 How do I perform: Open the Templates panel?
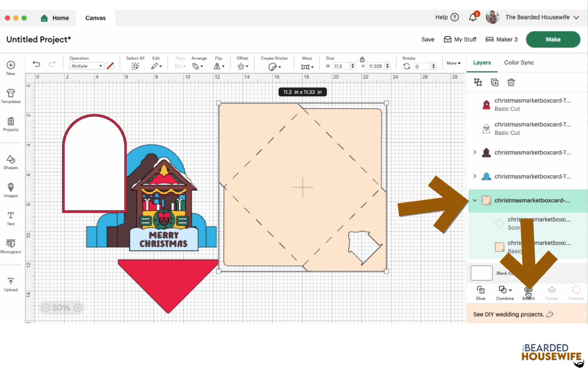(11, 96)
